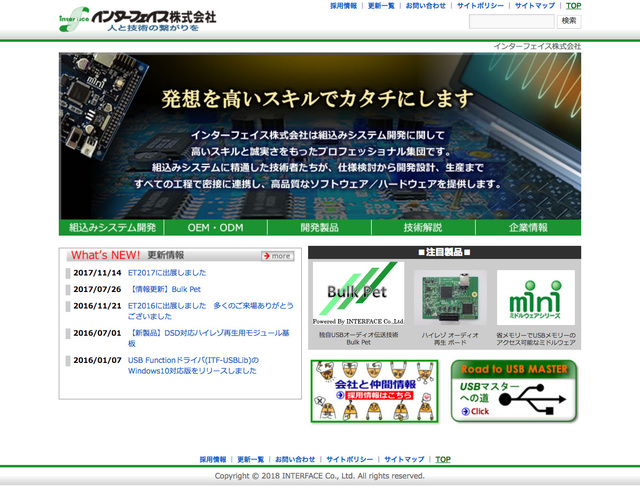Image resolution: width=640 pixels, height=497 pixels.
Task: Open 更新一覧 link in top header
Action: 381,6
